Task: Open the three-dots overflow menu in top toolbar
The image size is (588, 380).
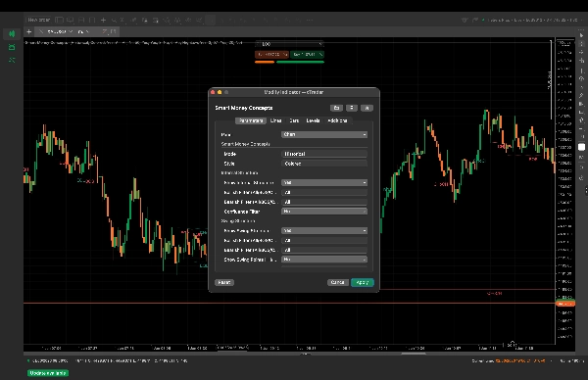Action: [x=310, y=20]
